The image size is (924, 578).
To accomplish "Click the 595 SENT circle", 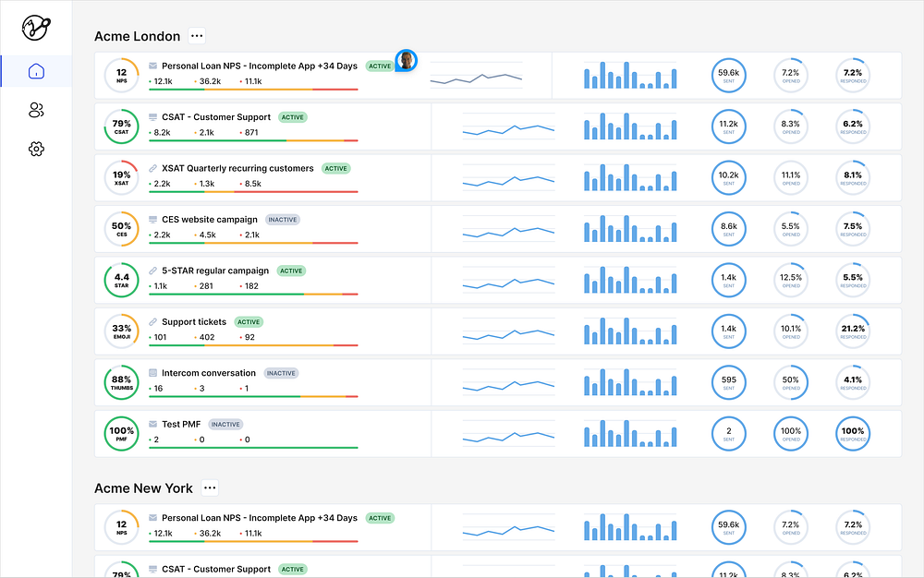I will 729,382.
